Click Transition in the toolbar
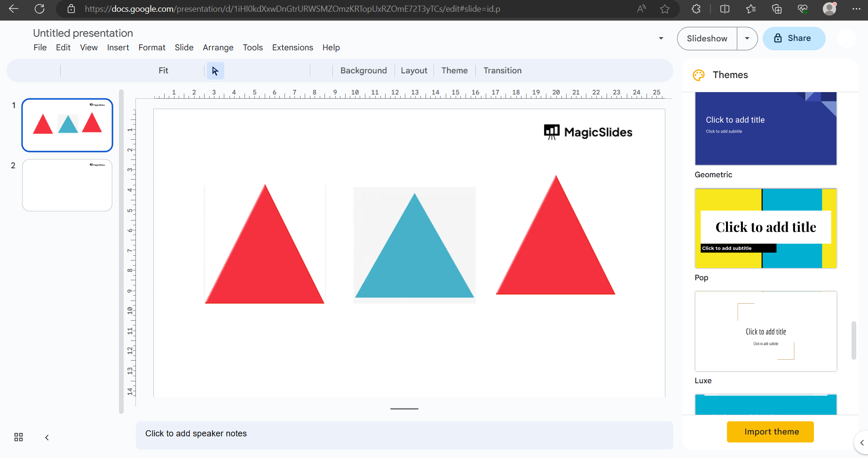Viewport: 868px width, 458px height. [502, 71]
